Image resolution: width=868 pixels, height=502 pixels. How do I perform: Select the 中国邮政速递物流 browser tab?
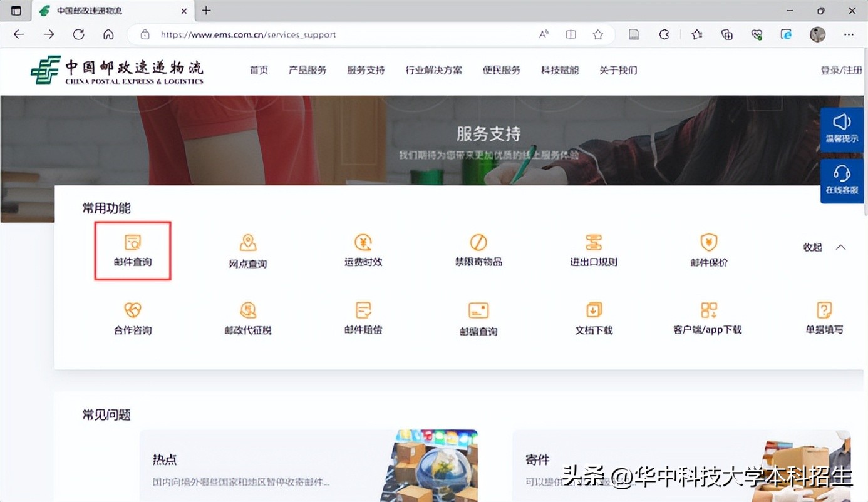pos(113,11)
